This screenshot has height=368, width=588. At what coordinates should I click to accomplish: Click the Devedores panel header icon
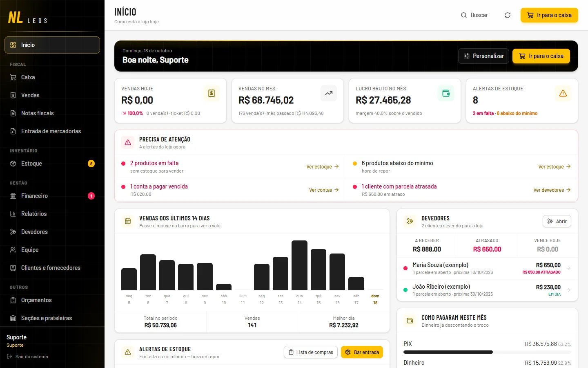(x=410, y=221)
